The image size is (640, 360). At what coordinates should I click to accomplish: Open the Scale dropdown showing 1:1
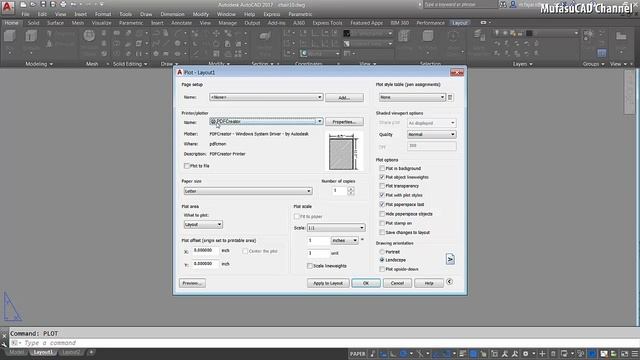click(336, 228)
